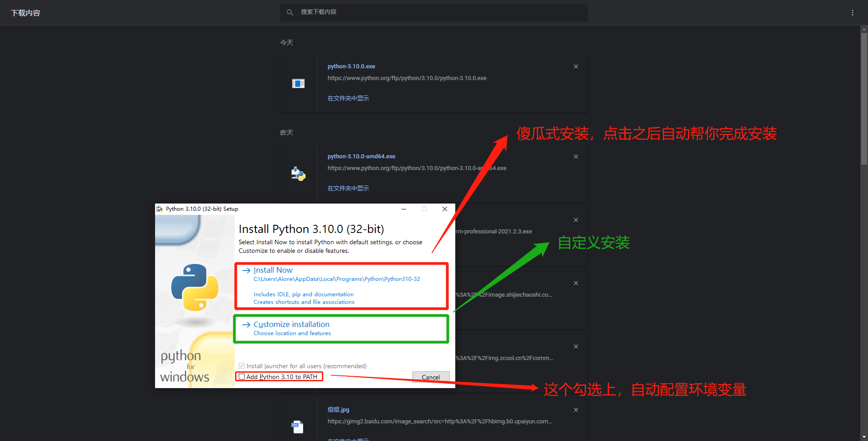Click the python-3.10.0-amd64.exe filename link
868x441 pixels.
click(x=361, y=156)
